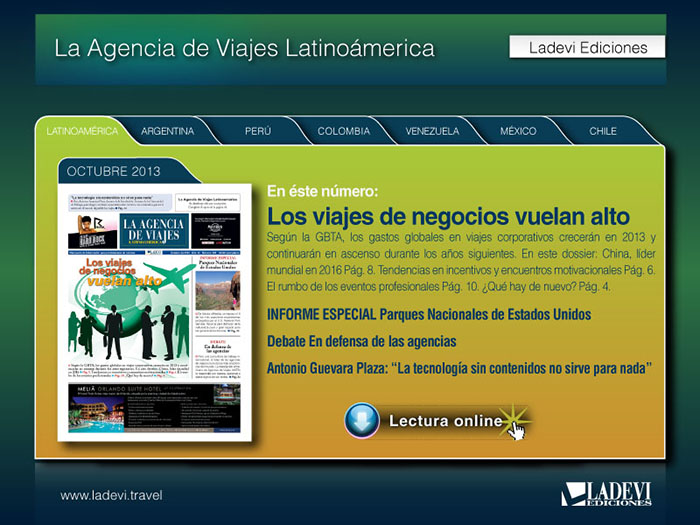Viewport: 700px width, 525px height.
Task: Select the Chile tab
Action: [x=603, y=131]
